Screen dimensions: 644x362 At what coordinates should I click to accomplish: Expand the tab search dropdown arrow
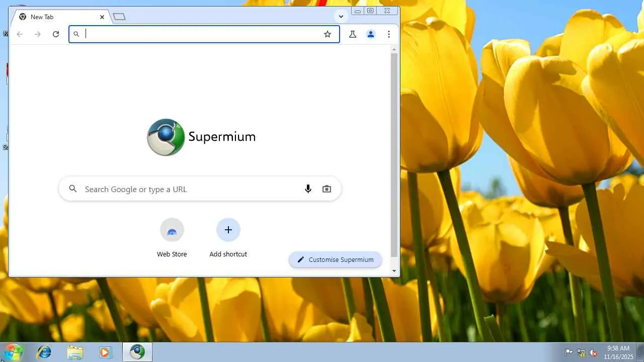341,17
